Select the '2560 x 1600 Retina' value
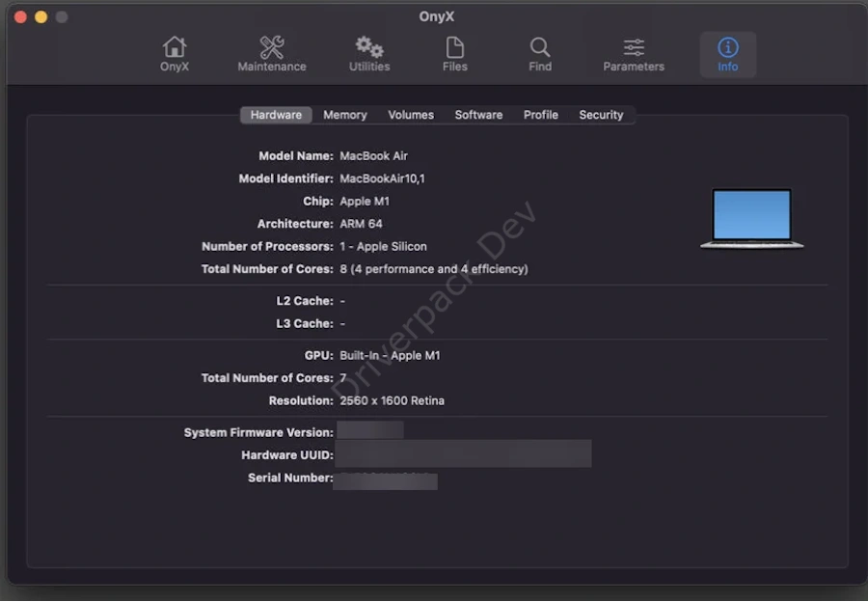868x602 pixels. pyautogui.click(x=392, y=401)
